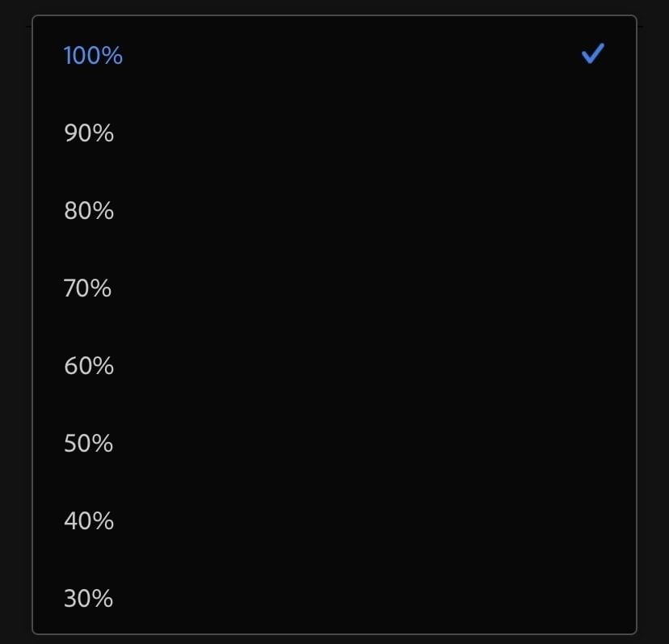This screenshot has width=669, height=644.
Task: Choose the 50% option
Action: [334, 444]
